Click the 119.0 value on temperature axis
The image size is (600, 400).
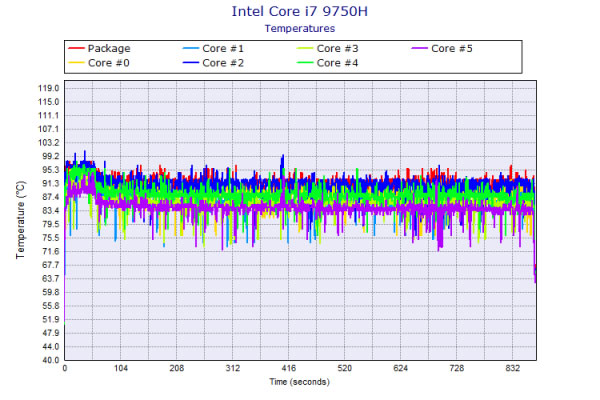pos(49,88)
